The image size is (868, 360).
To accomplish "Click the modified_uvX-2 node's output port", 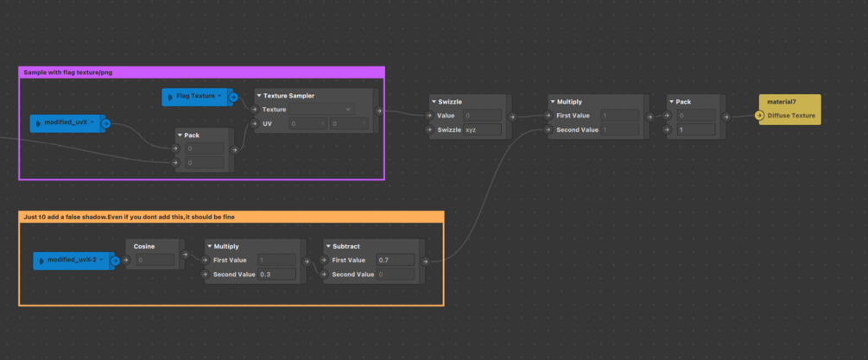I will (x=115, y=261).
